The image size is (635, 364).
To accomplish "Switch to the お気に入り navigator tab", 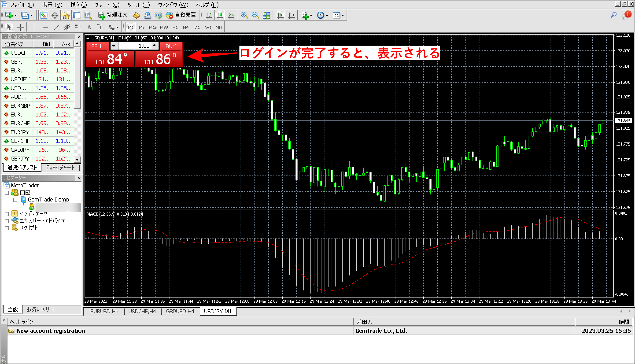I will point(38,309).
